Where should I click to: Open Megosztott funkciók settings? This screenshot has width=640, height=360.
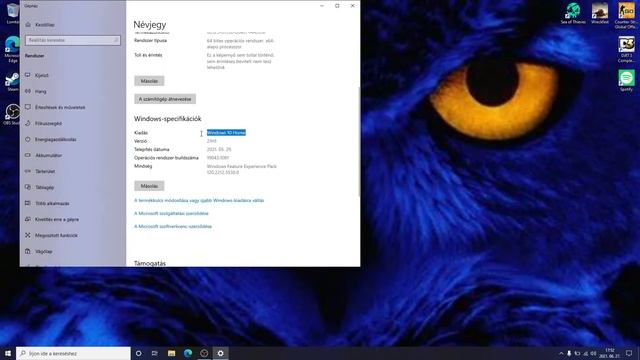[x=56, y=236]
